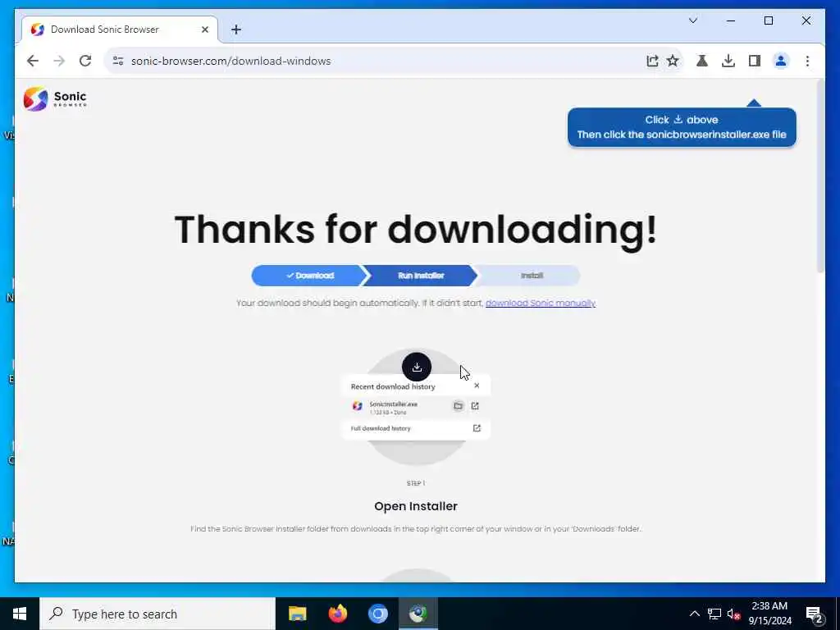
Task: Click the muted volume tray icon
Action: click(x=733, y=614)
